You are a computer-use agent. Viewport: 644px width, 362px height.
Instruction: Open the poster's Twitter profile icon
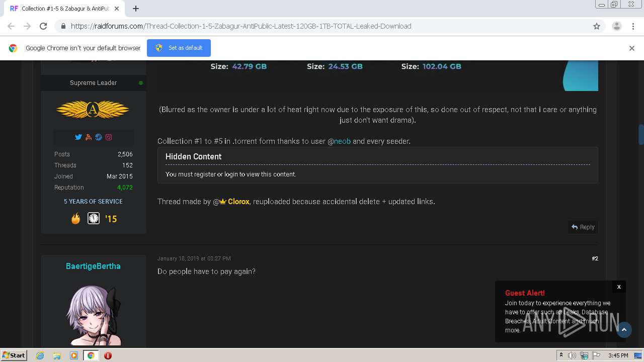78,137
